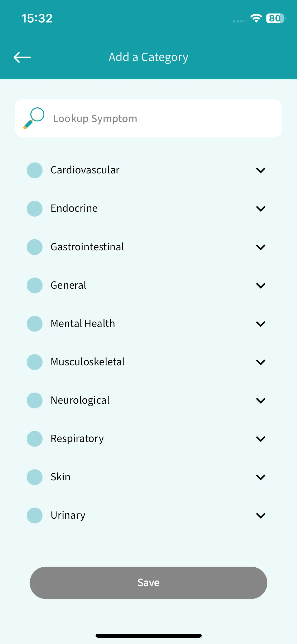This screenshot has width=297, height=644.
Task: Tap the Wi-Fi status icon
Action: click(x=256, y=18)
